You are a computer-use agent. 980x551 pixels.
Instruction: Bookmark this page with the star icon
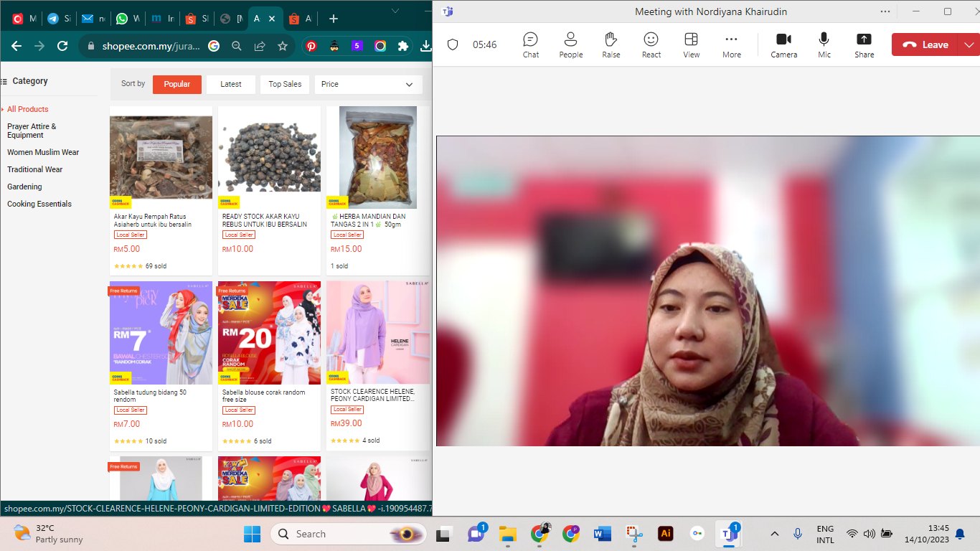tap(283, 46)
